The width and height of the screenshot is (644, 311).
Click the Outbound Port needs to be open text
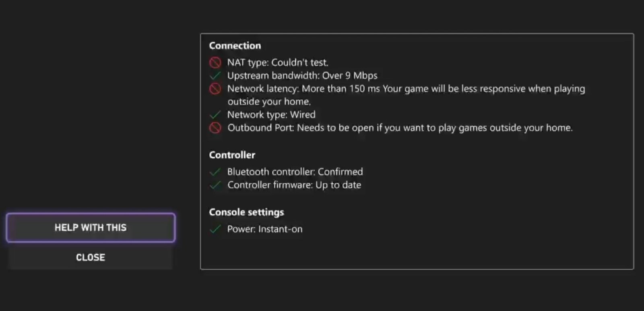[x=400, y=128]
